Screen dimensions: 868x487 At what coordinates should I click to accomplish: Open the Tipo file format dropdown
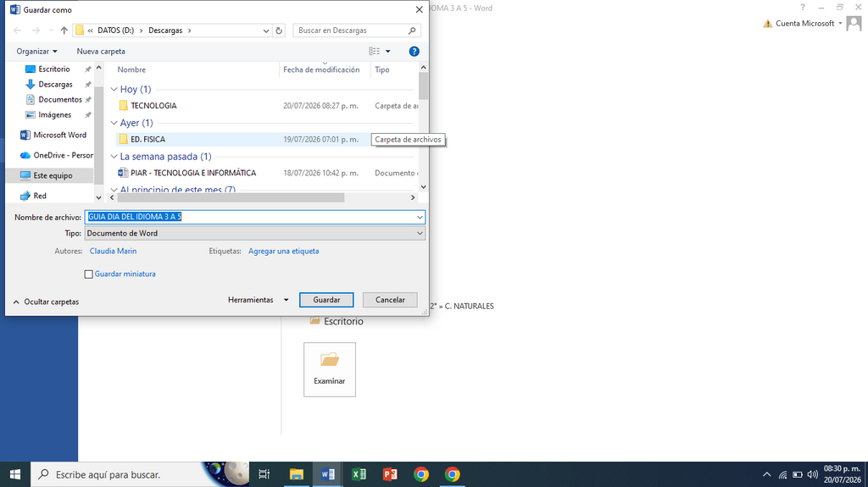(x=254, y=233)
